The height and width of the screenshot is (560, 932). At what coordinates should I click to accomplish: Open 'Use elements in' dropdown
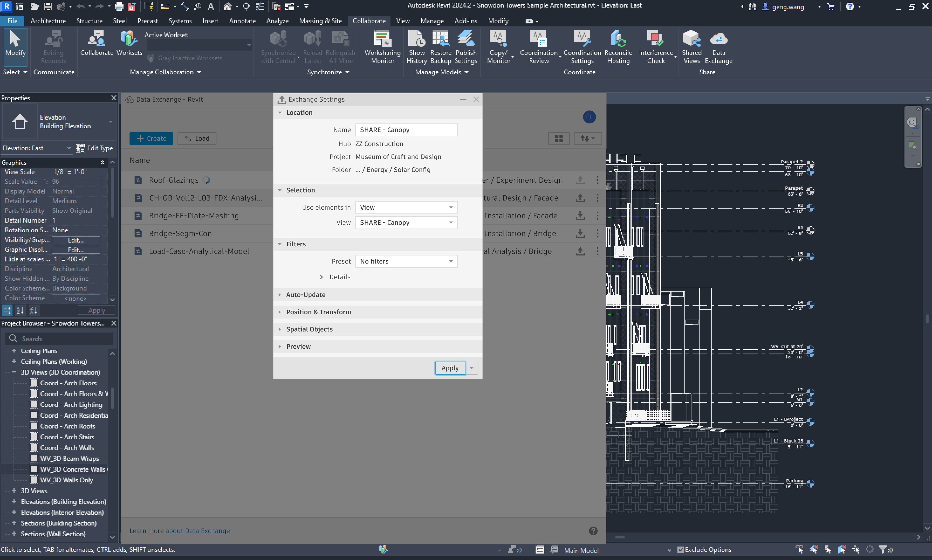(x=406, y=208)
